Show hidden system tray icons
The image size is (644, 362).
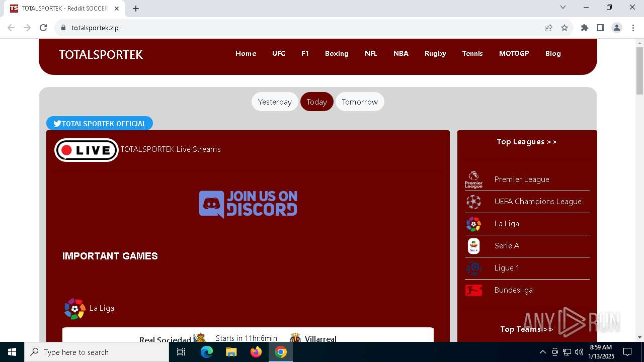pos(542,352)
